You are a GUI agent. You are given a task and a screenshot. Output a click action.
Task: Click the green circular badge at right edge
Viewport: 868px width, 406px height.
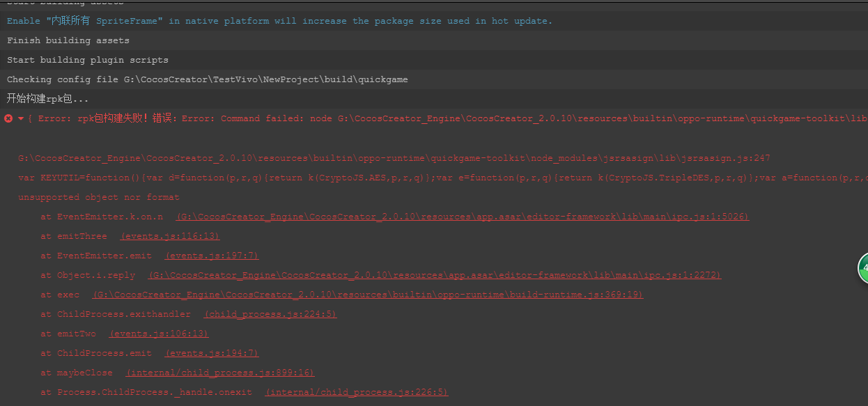(864, 269)
